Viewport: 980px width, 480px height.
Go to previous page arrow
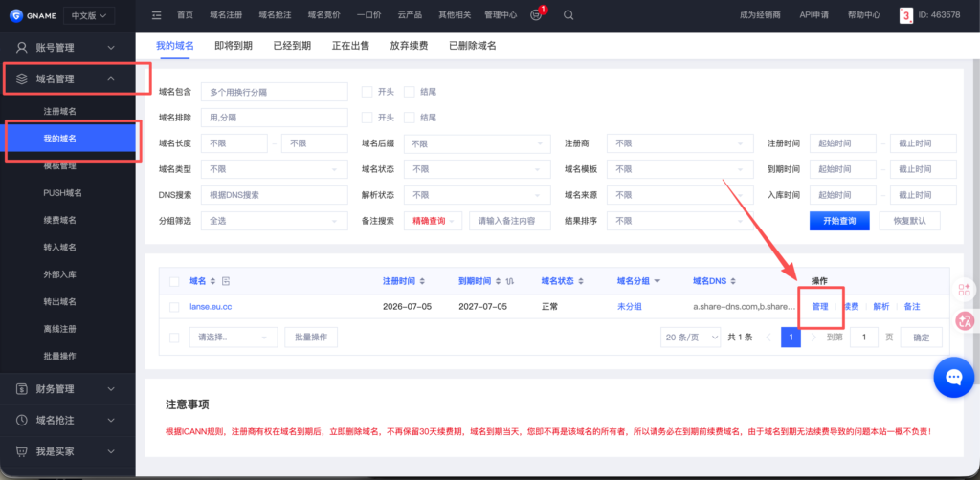coord(768,338)
